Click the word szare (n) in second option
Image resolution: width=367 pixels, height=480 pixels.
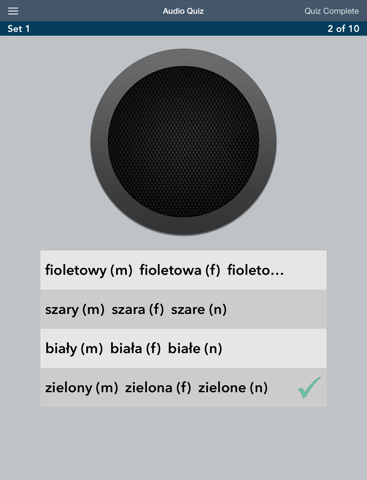coord(199,310)
